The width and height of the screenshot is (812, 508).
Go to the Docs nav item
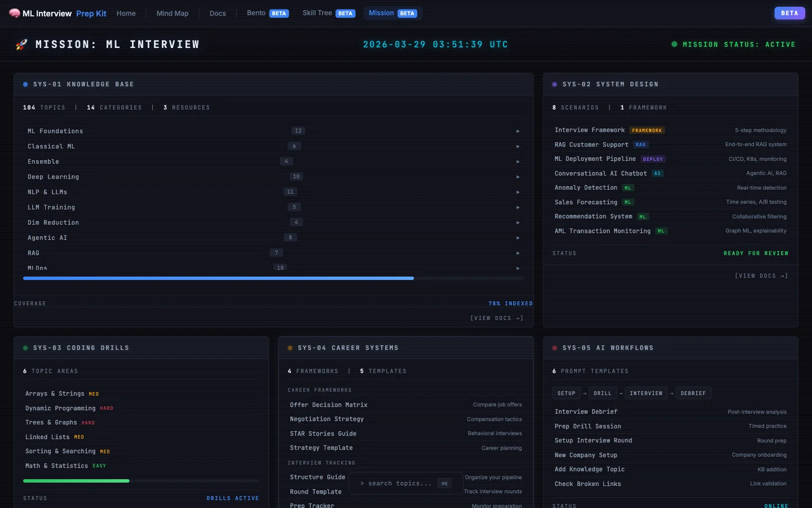click(x=218, y=14)
